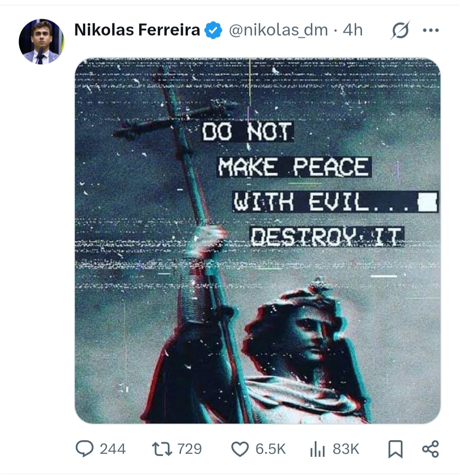Screen dimensions: 460x476
Task: Open view analytics bar chart icon
Action: coord(317,449)
